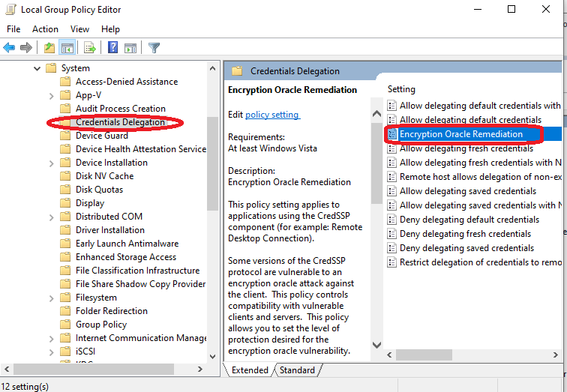
Task: Click the Extended tab
Action: (x=250, y=370)
